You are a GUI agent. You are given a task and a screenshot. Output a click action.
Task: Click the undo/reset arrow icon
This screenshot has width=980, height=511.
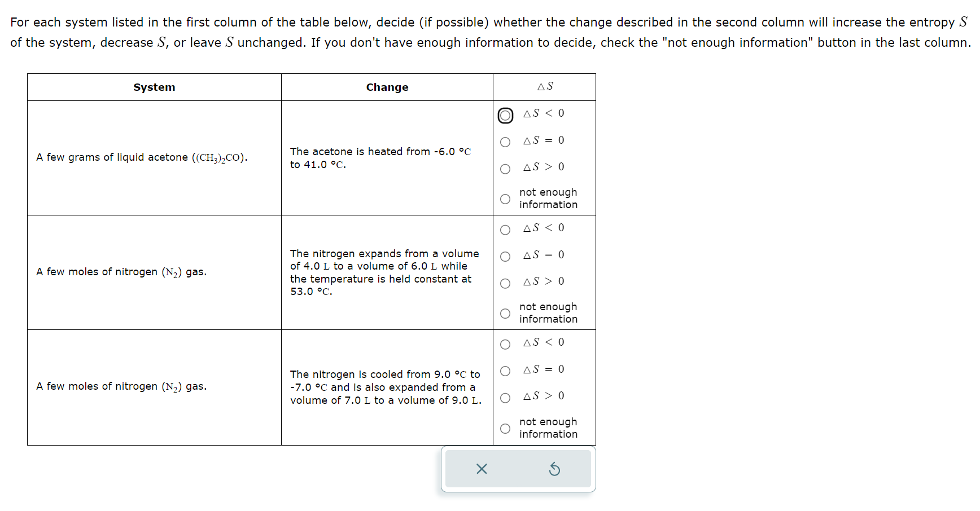554,469
